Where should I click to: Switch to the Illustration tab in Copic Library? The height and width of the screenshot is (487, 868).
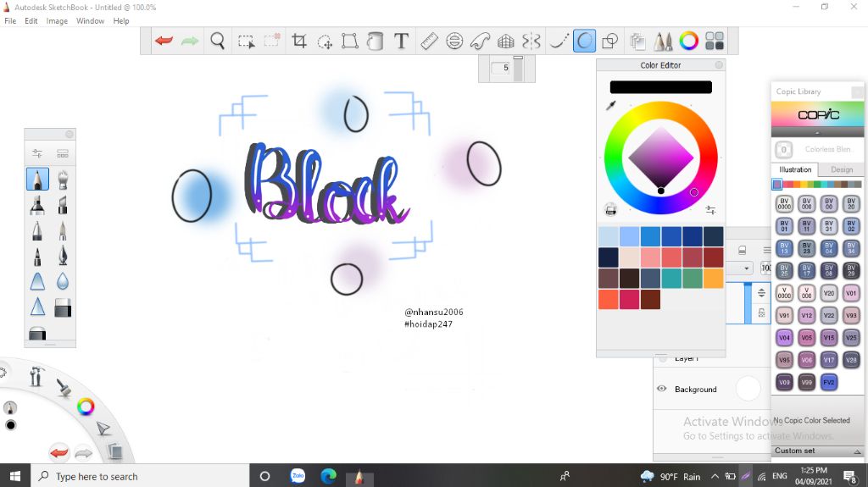(x=795, y=169)
